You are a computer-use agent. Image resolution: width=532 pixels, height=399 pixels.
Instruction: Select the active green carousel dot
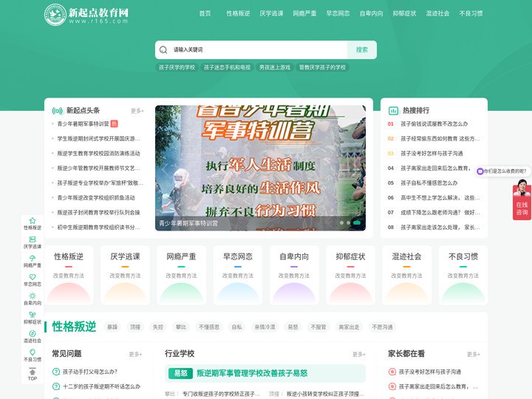357,223
